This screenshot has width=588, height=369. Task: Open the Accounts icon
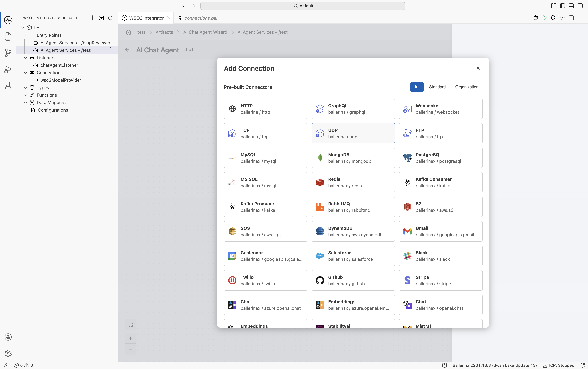click(8, 337)
